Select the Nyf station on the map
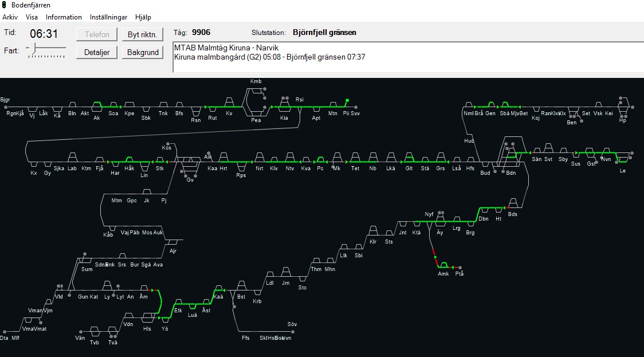Screen dimensions: 644x357 (x=440, y=213)
